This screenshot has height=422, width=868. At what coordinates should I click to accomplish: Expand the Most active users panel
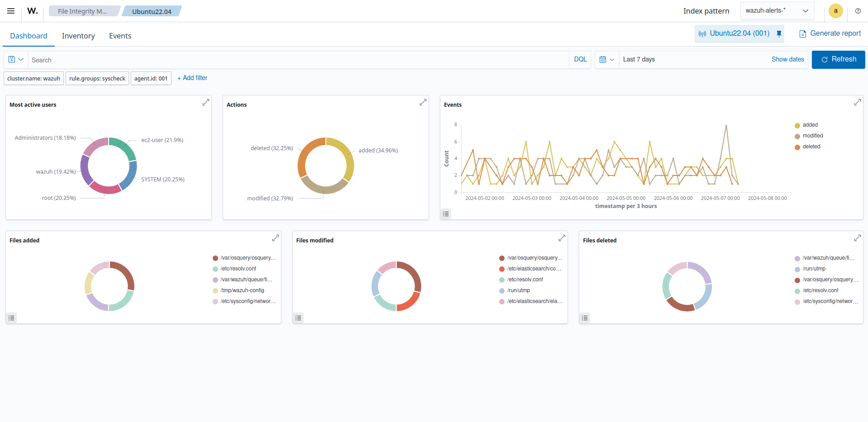point(206,103)
